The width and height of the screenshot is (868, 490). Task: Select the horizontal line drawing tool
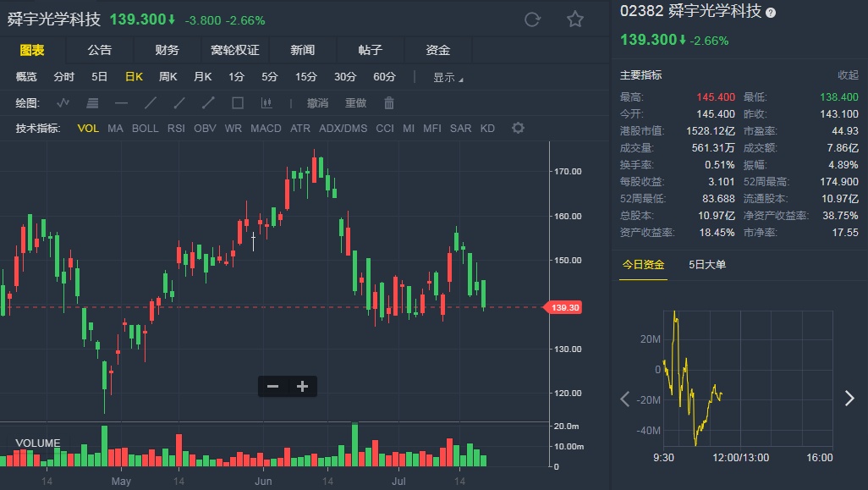(x=121, y=103)
